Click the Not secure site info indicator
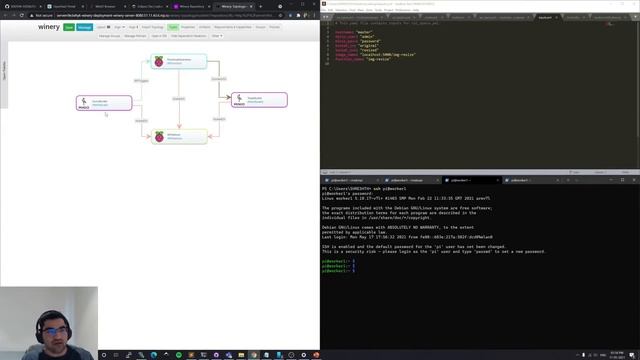 (42, 15)
